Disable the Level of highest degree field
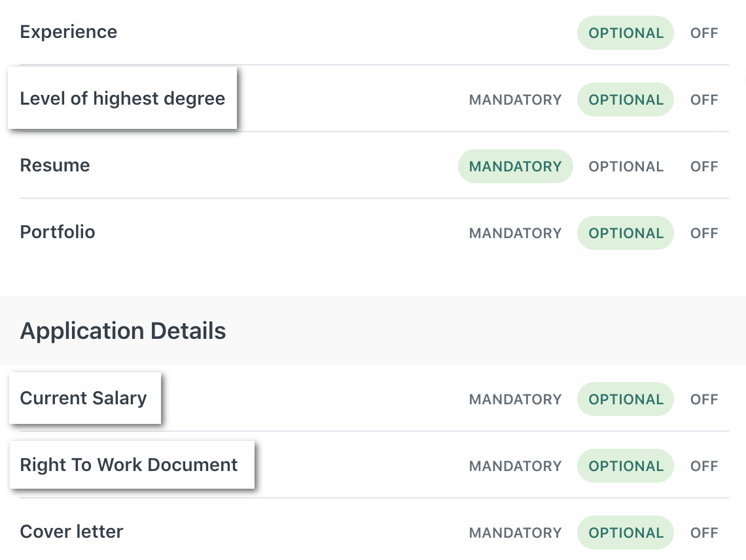The width and height of the screenshot is (746, 560). point(703,99)
